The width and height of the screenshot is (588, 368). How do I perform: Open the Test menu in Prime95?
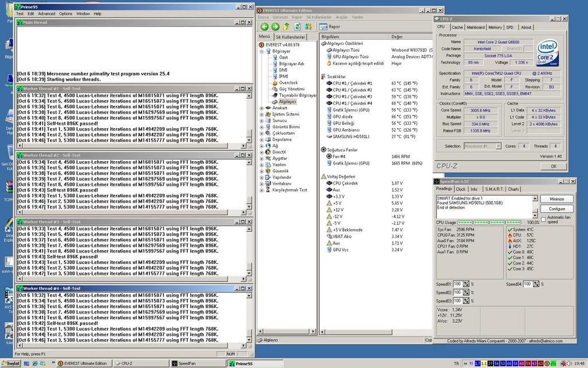(20, 14)
